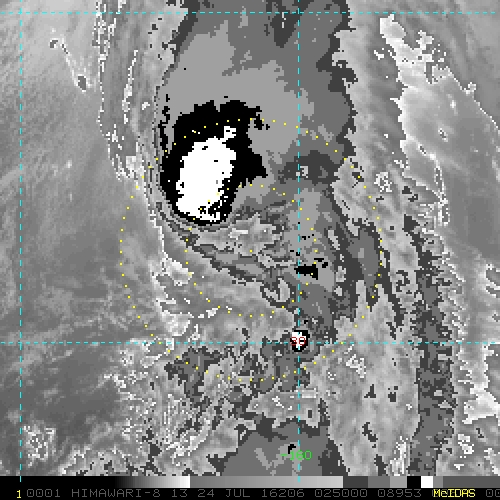Click the yellow McIDAS logo text

tap(454, 493)
